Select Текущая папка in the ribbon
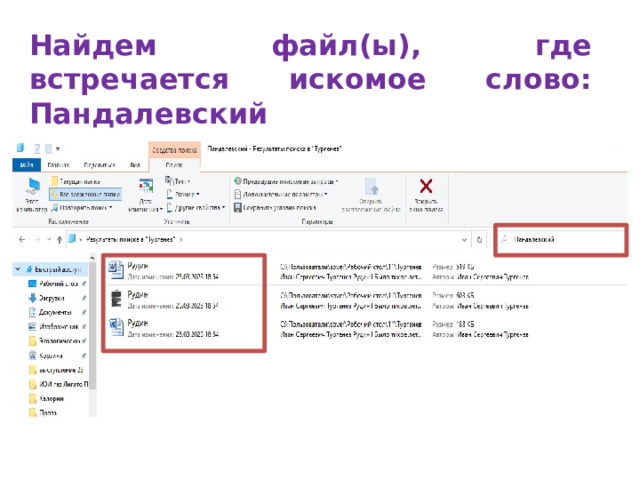This screenshot has height=480, width=640. (x=76, y=181)
